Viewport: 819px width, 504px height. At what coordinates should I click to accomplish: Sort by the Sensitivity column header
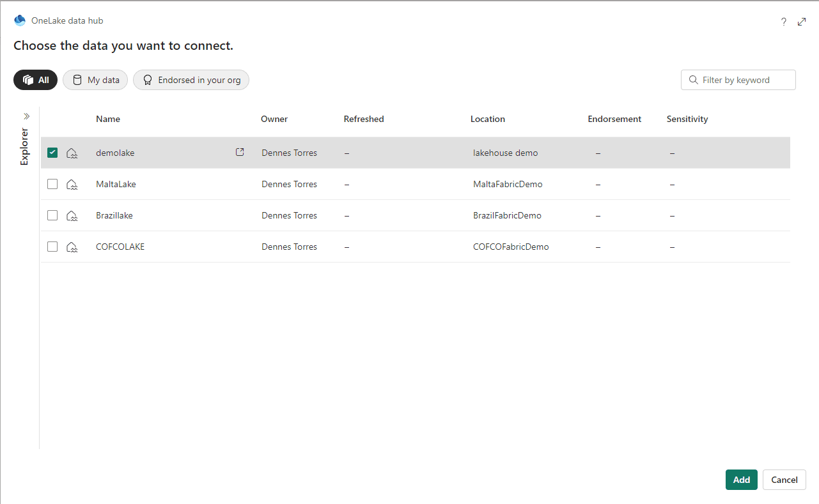click(687, 119)
